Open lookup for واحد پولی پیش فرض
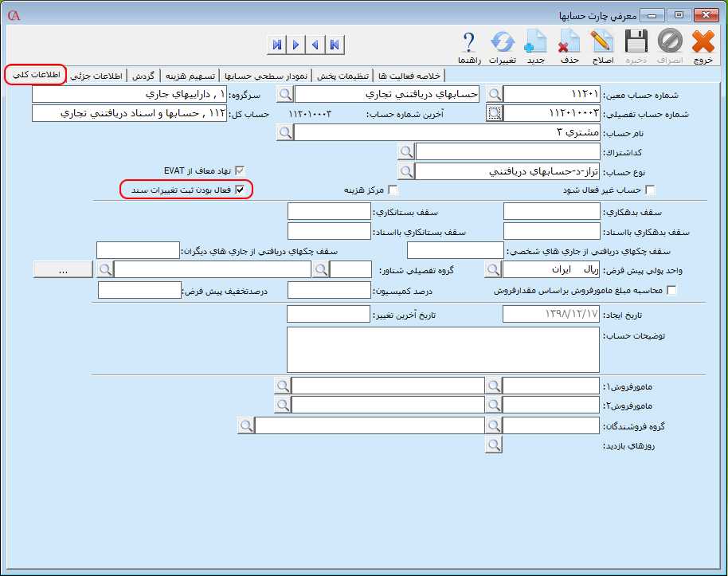The width and height of the screenshot is (728, 576). coord(494,270)
